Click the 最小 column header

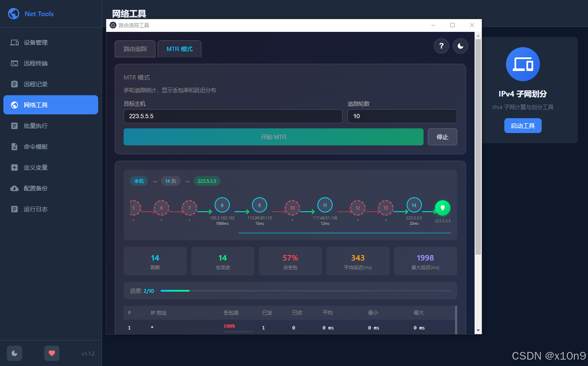pyautogui.click(x=373, y=313)
